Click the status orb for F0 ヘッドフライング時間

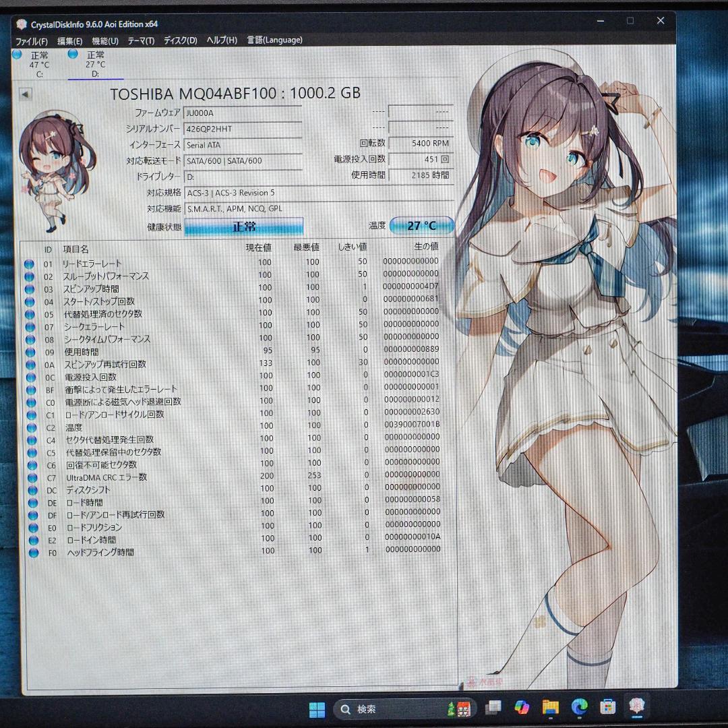coord(34,553)
